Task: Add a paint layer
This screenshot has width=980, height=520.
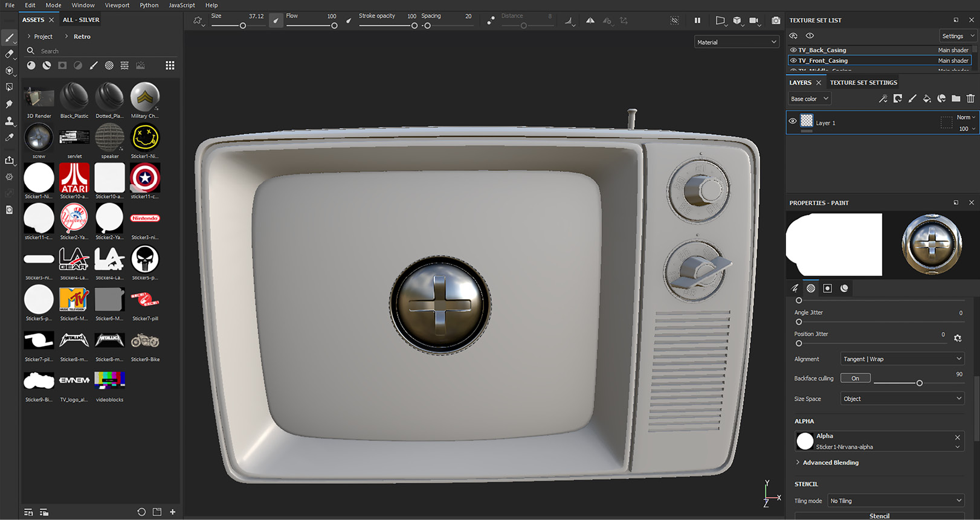Action: [912, 98]
